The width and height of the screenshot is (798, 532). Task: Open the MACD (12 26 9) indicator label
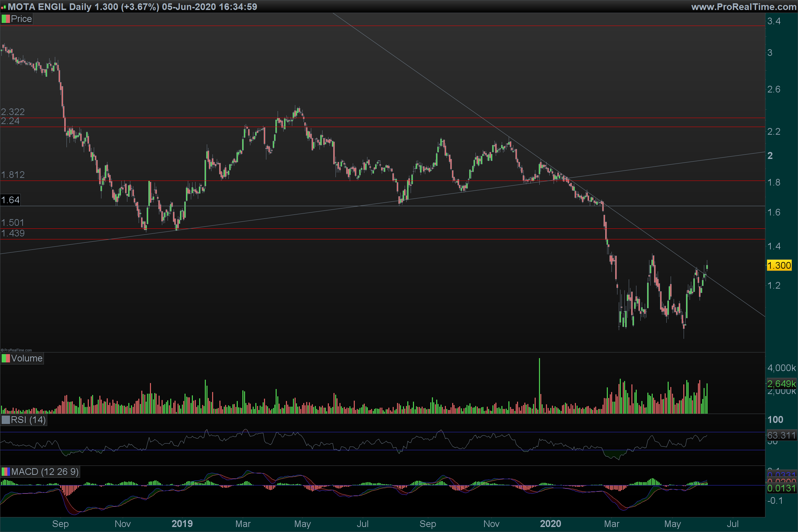point(45,471)
